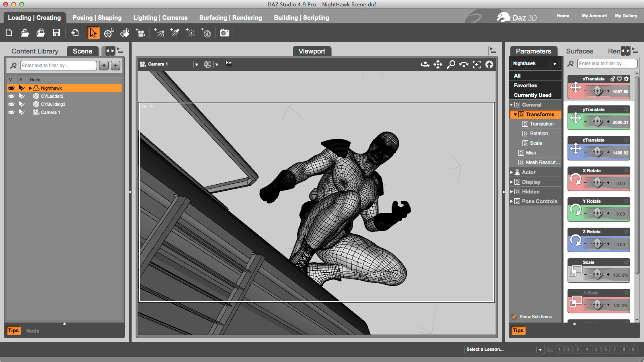This screenshot has height=362, width=644.
Task: Click the Home link
Action: [563, 16]
